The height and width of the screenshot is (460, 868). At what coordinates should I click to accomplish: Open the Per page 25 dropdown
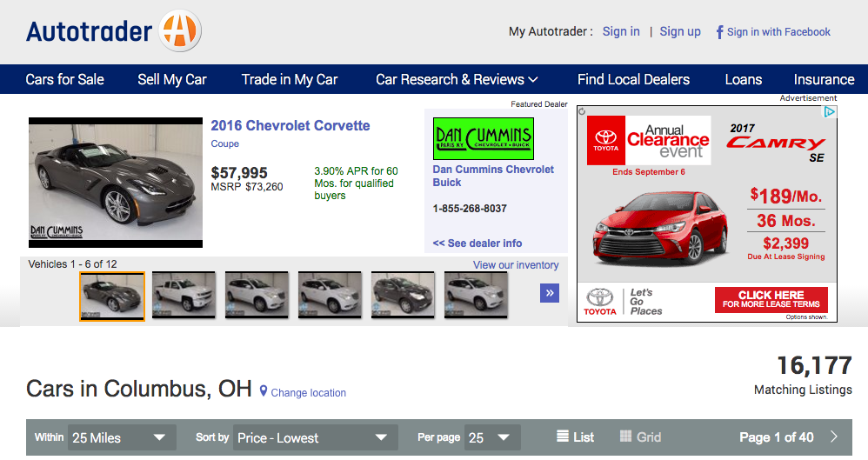[492, 437]
